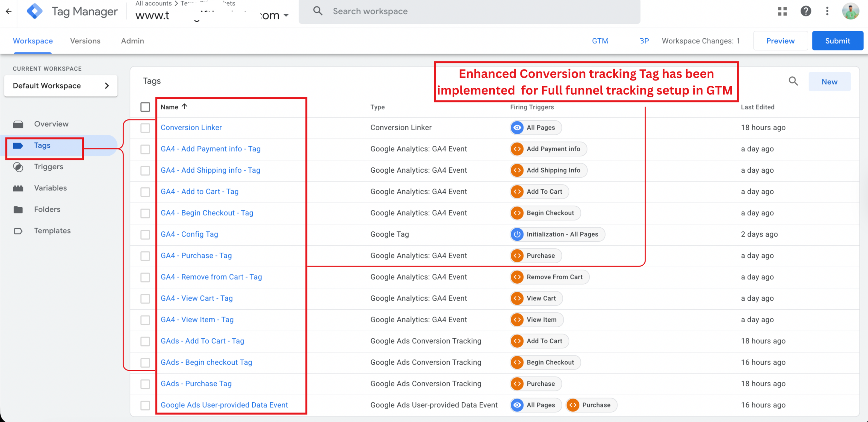Open Variables from the sidebar
This screenshot has height=422, width=868.
(50, 188)
